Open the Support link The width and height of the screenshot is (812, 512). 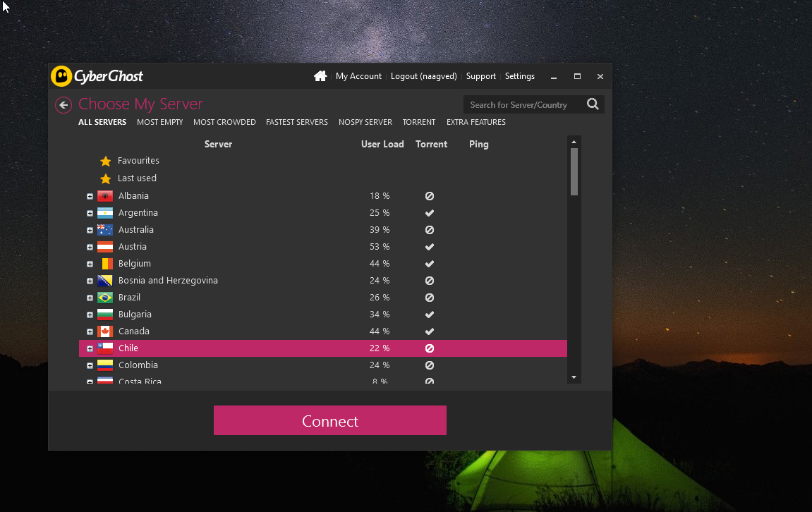pos(480,76)
